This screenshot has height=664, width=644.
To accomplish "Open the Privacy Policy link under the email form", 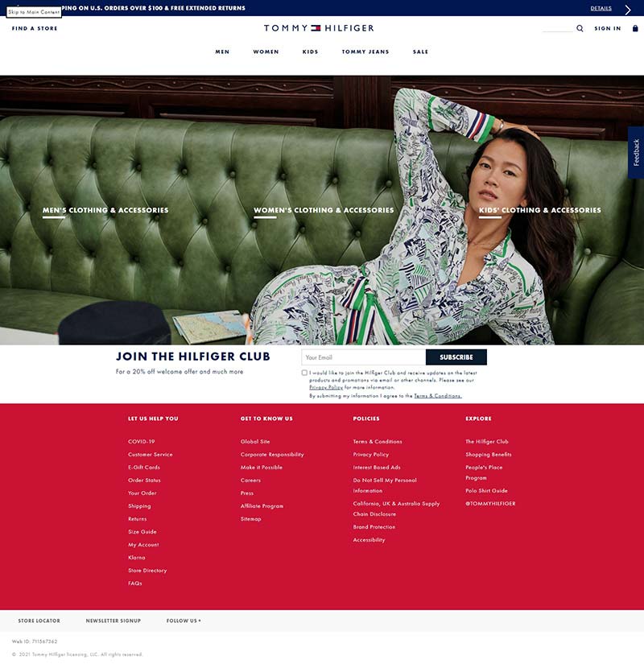I will pyautogui.click(x=326, y=387).
